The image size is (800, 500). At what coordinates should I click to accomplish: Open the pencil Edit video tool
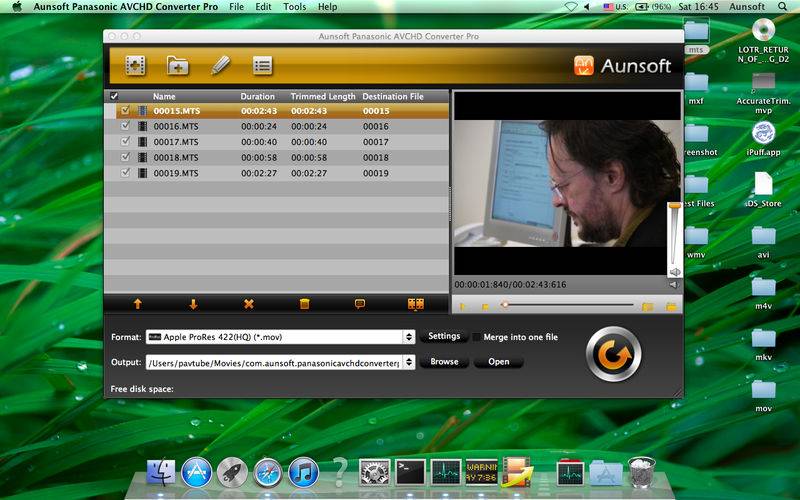pyautogui.click(x=220, y=65)
